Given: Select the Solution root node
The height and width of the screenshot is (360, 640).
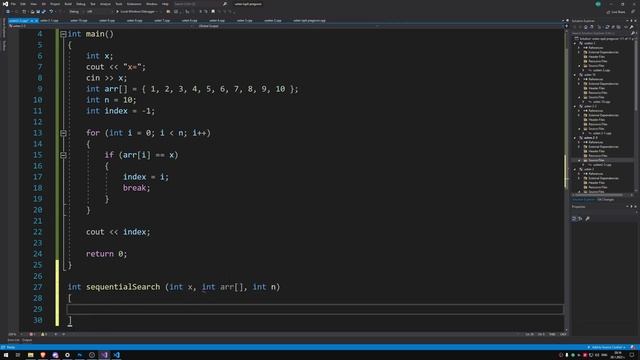Looking at the screenshot, I should [x=603, y=39].
